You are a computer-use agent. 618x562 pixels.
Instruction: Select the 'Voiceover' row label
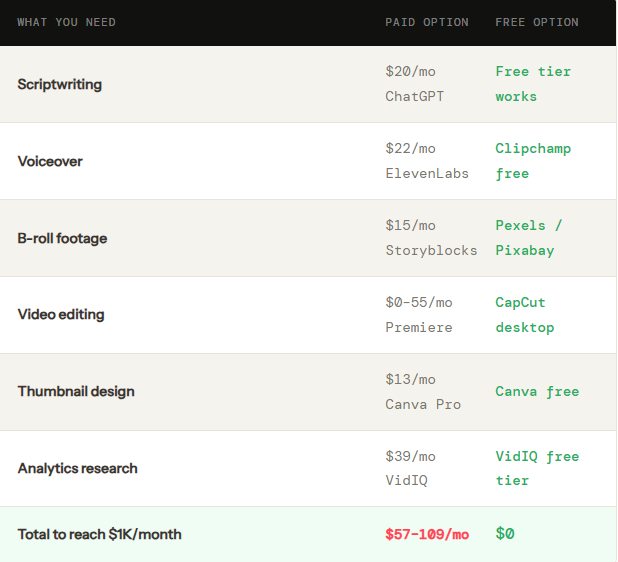(50, 162)
